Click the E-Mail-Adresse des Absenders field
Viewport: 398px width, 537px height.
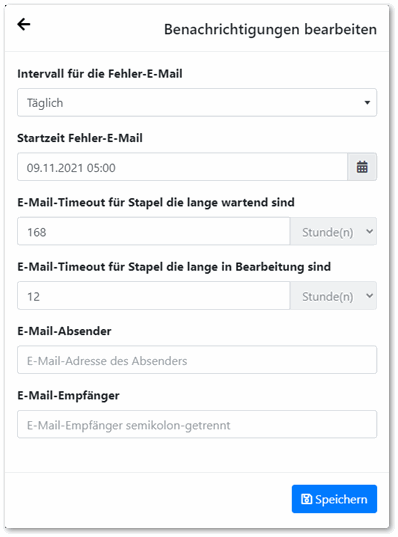(197, 360)
